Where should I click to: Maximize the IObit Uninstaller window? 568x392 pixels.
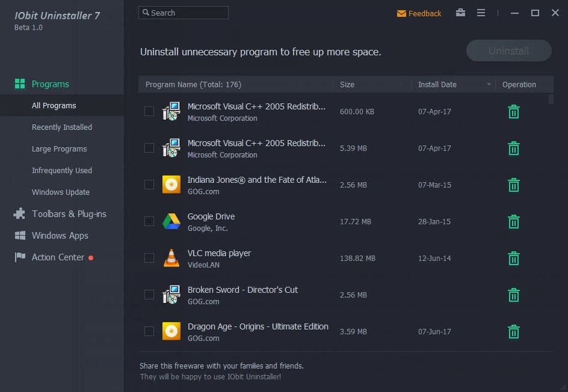(535, 13)
